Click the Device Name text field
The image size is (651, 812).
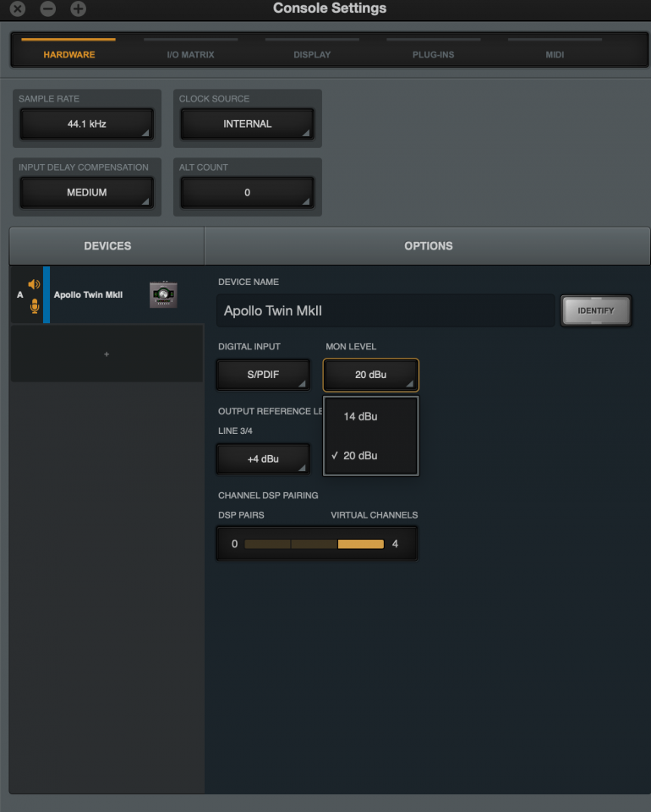[x=386, y=310]
